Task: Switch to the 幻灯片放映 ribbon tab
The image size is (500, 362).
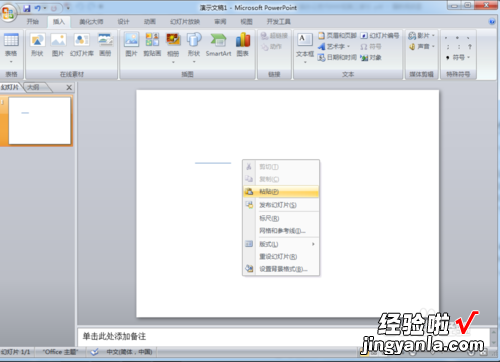Action: pos(185,22)
